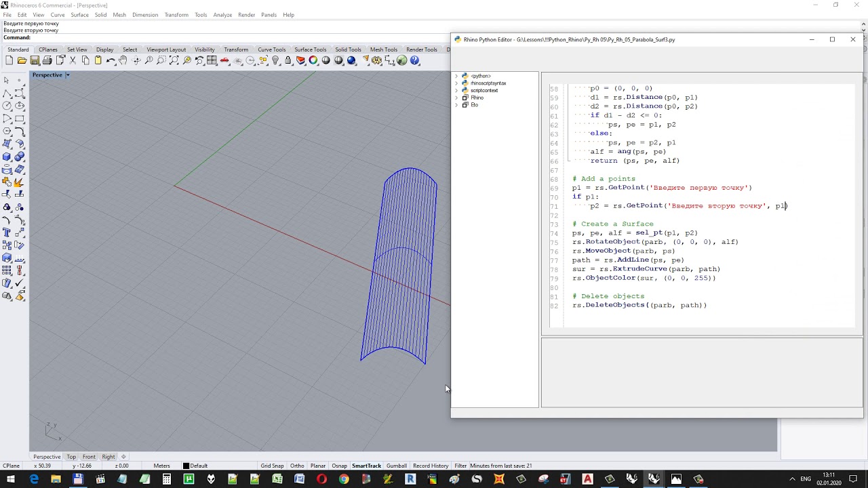The width and height of the screenshot is (868, 488).
Task: Click the color wheel object properties icon
Action: coord(313,60)
